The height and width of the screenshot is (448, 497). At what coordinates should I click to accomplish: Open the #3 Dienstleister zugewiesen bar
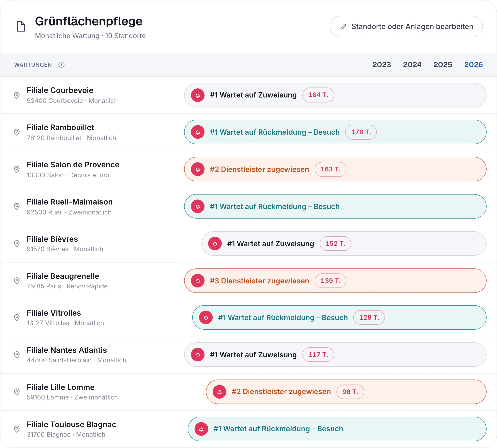(335, 281)
